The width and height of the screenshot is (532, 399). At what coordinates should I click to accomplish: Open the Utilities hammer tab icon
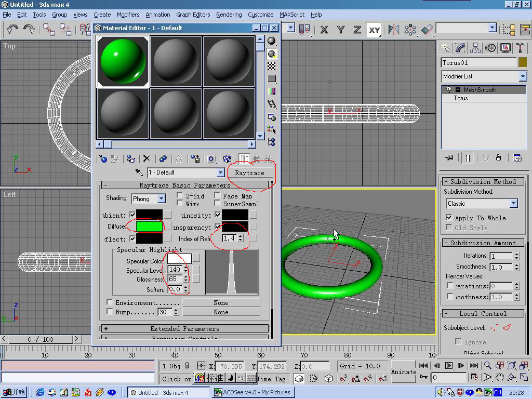(x=520, y=48)
